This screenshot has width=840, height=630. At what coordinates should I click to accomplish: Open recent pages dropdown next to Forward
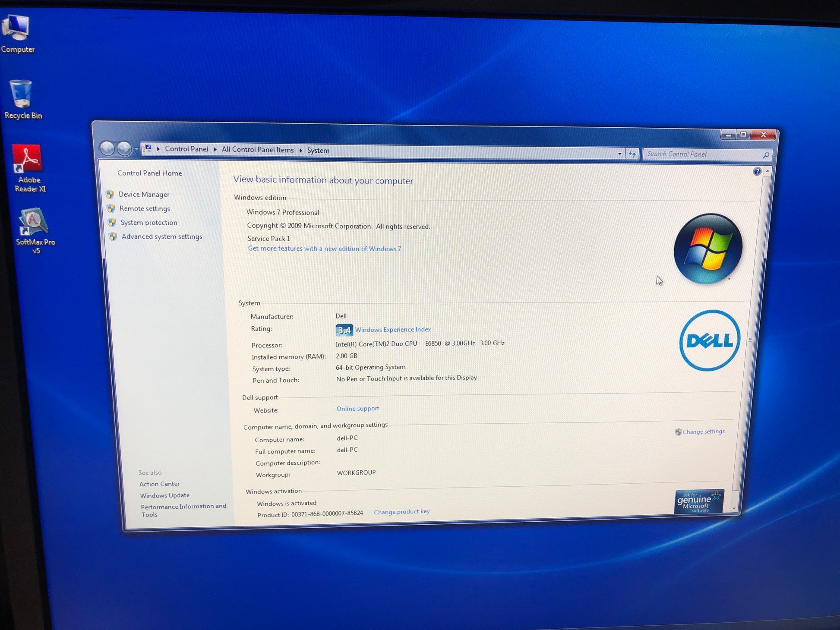(136, 149)
